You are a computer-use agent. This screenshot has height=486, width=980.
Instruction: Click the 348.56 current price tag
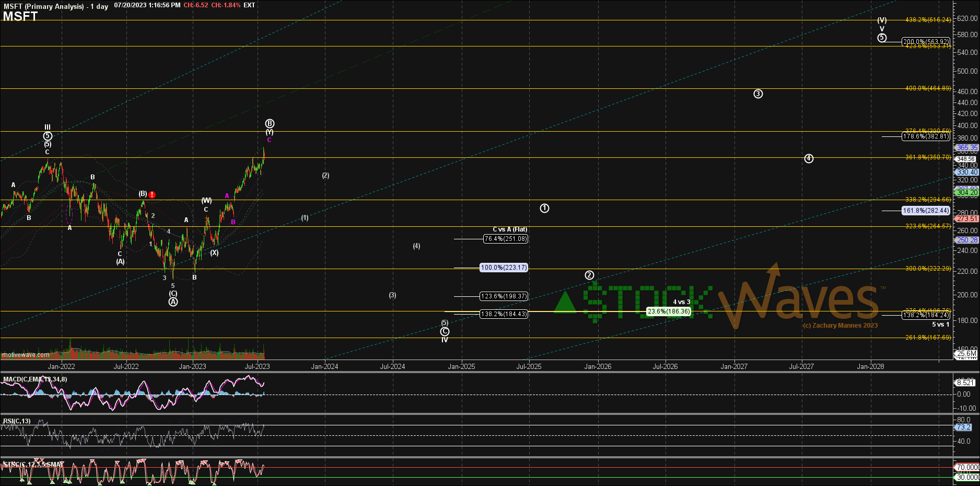pos(966,159)
